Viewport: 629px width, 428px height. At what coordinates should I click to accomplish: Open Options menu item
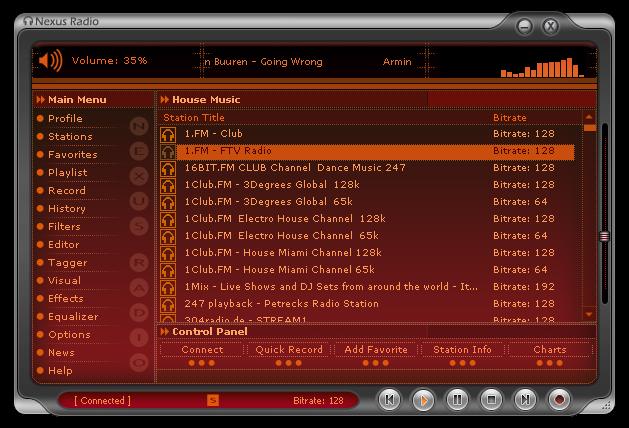[69, 335]
